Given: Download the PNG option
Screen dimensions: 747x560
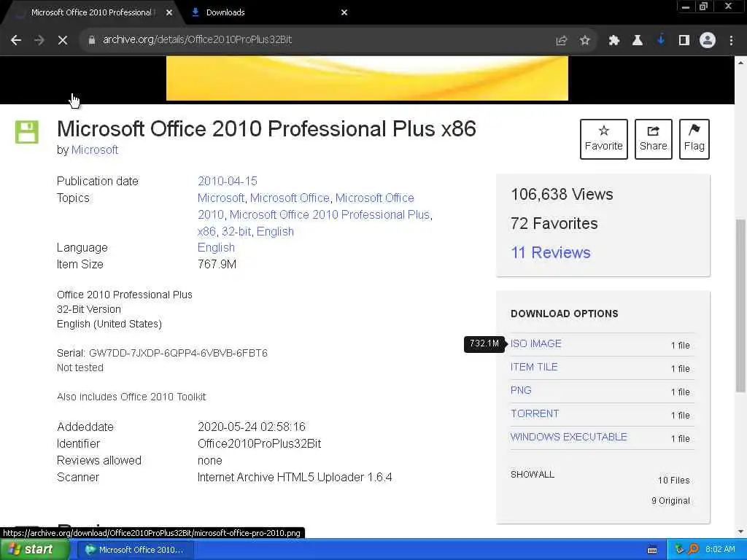Looking at the screenshot, I should click(x=521, y=391).
